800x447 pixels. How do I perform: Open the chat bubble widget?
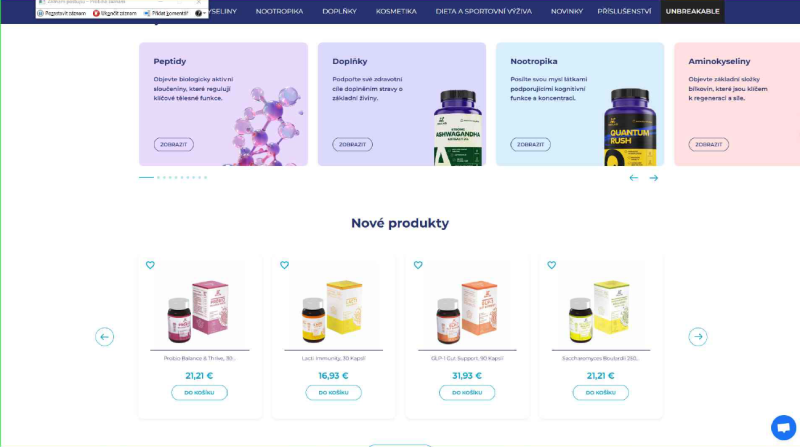783,427
